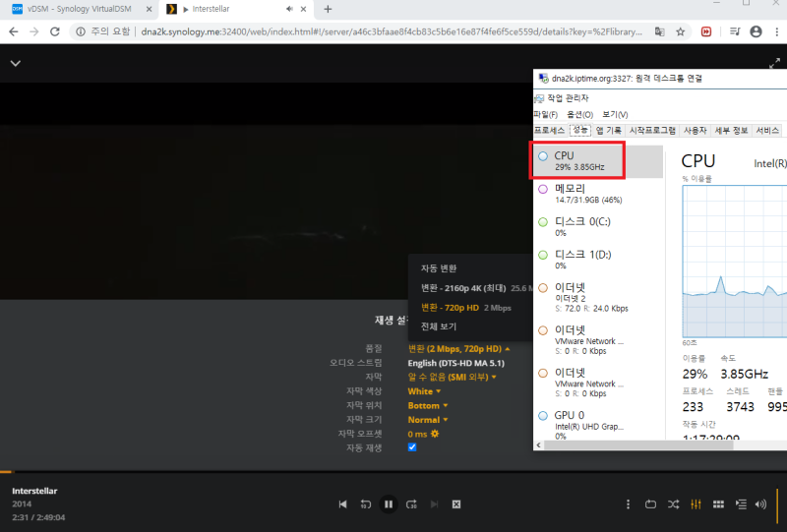
Task: Open Task Manager File menu
Action: (546, 114)
